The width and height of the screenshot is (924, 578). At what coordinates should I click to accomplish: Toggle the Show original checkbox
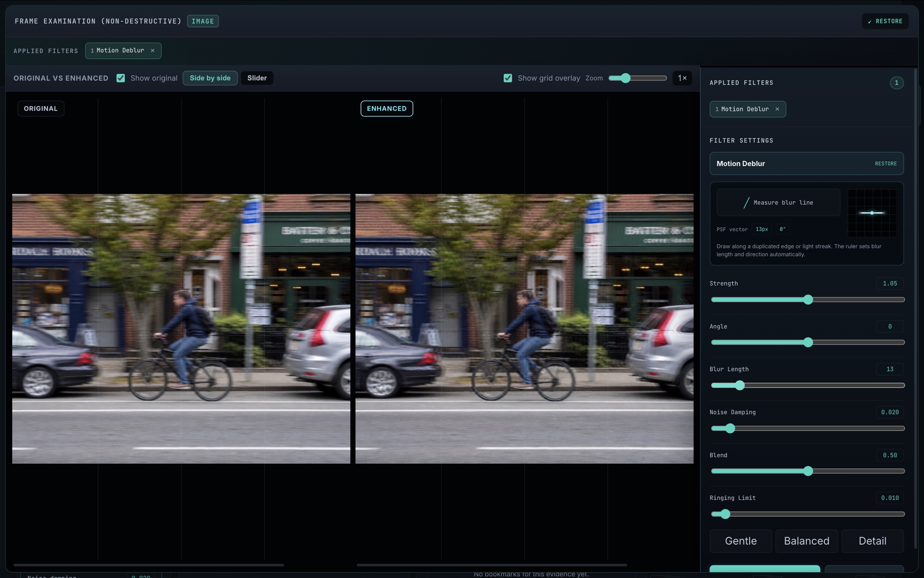tap(121, 78)
